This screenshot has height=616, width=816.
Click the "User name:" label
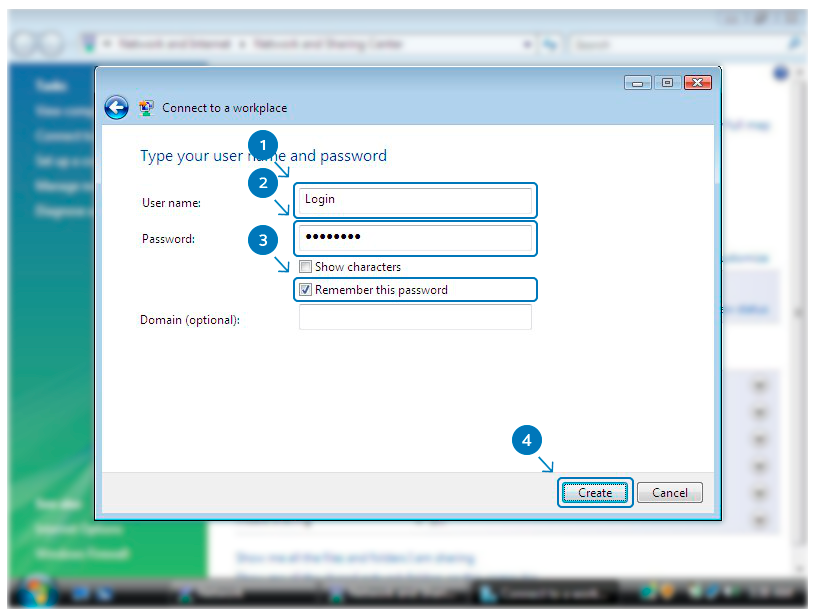click(x=171, y=202)
